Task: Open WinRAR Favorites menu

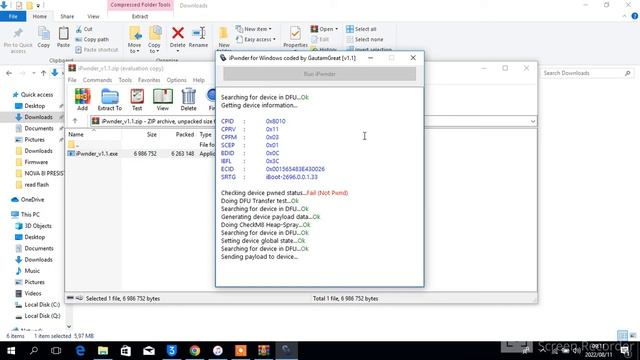Action: pos(149,80)
